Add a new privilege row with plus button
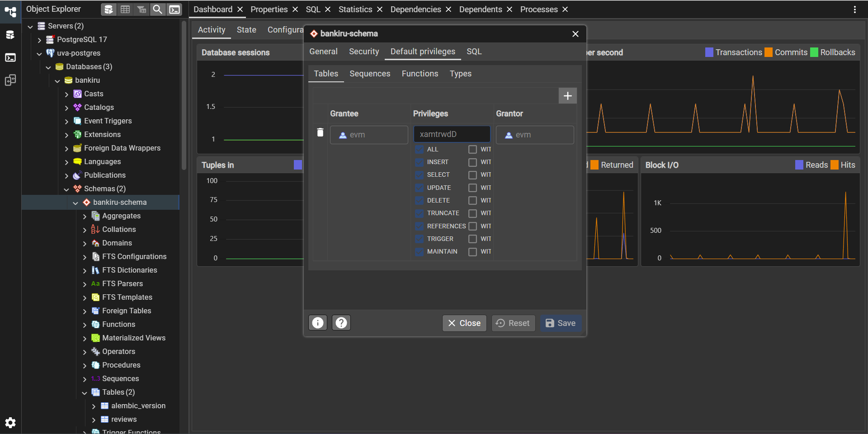This screenshot has width=868, height=434. 568,96
